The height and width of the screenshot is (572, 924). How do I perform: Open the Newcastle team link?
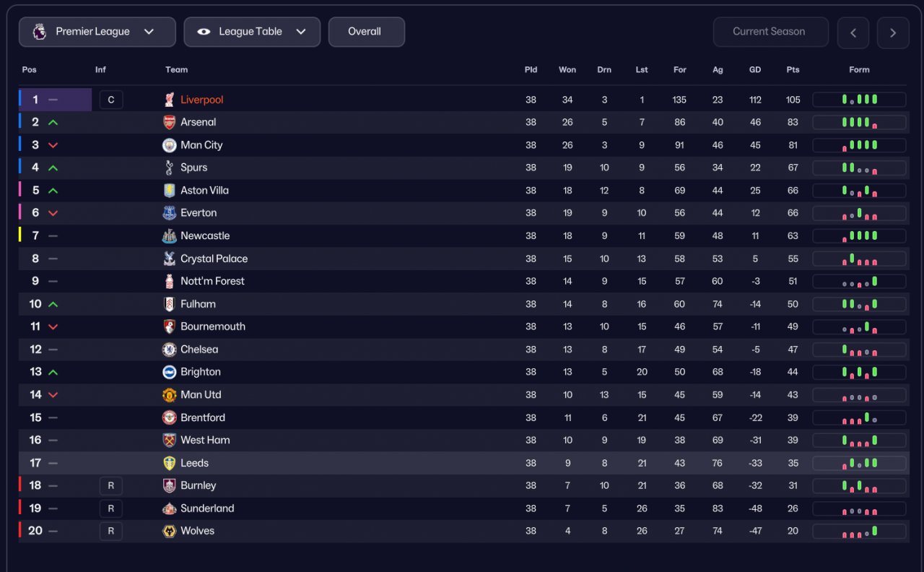point(205,236)
